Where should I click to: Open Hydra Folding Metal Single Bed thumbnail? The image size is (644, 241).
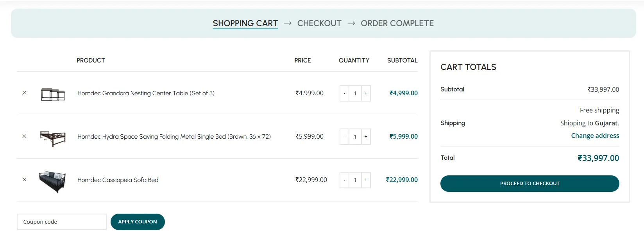tap(53, 138)
